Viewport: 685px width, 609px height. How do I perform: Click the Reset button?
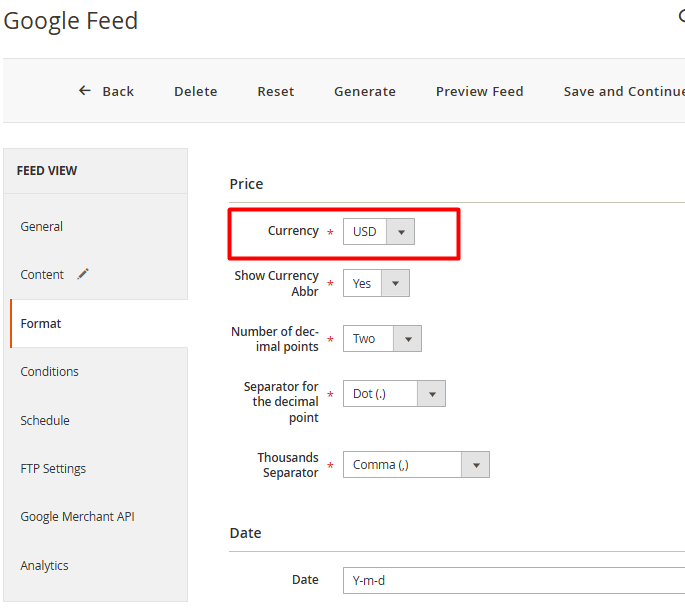(x=276, y=91)
